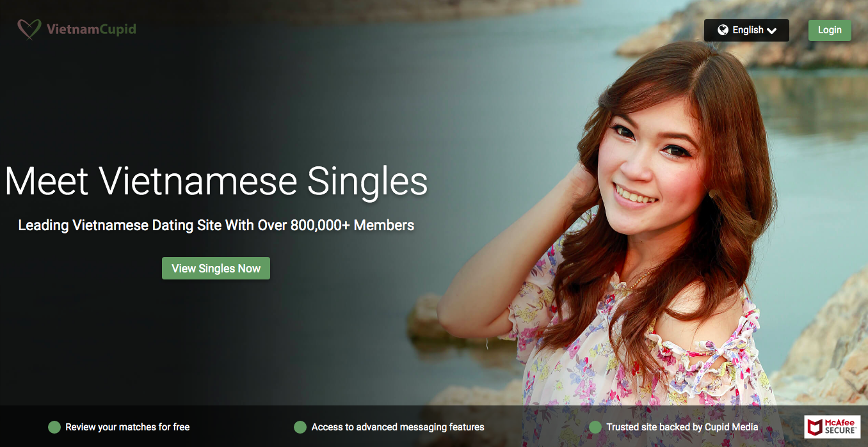
Task: Click green dot beside Trusted site text
Action: [595, 427]
